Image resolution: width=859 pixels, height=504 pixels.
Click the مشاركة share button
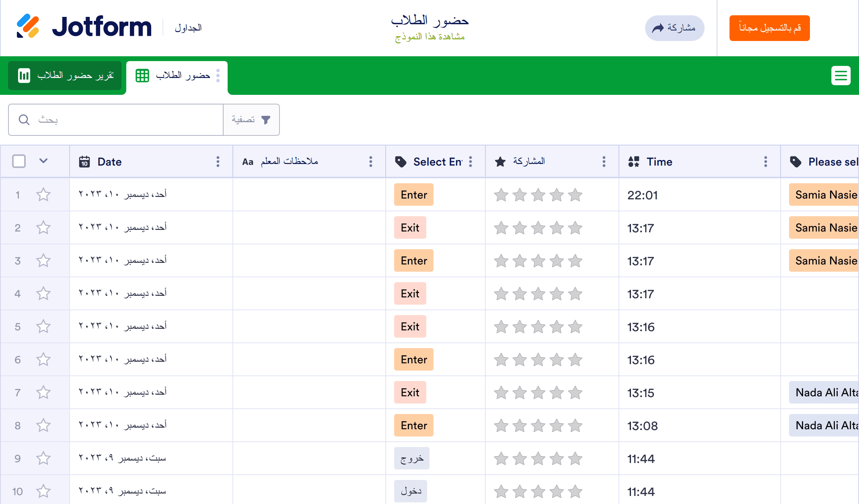coord(674,28)
